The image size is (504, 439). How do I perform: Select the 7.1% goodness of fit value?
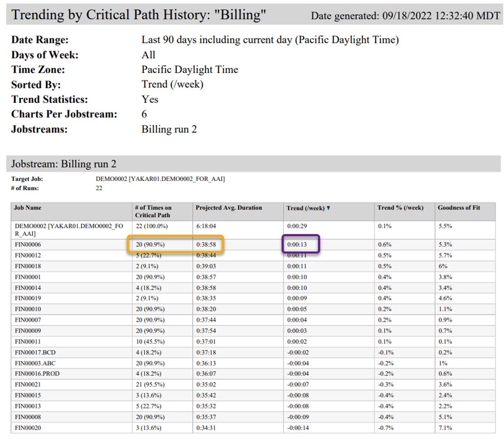(445, 428)
